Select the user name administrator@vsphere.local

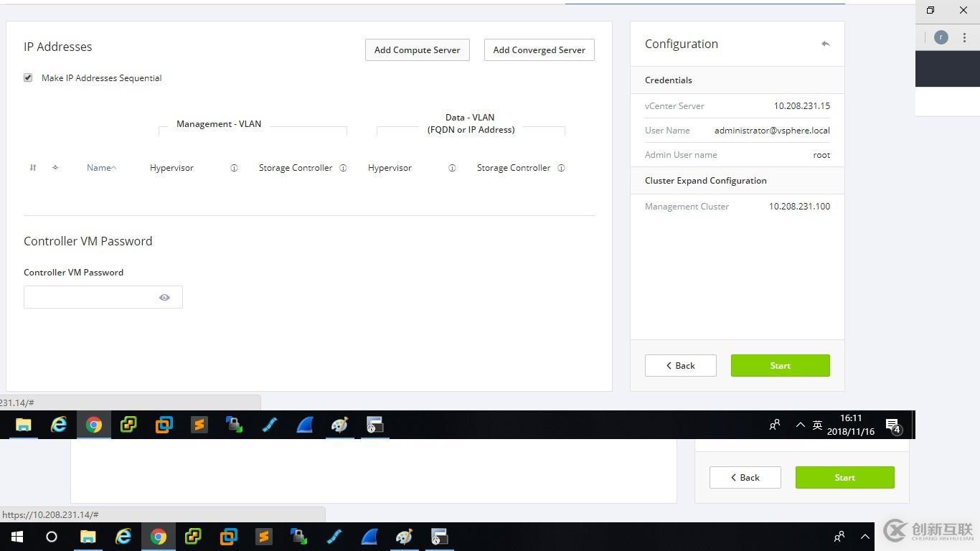772,131
